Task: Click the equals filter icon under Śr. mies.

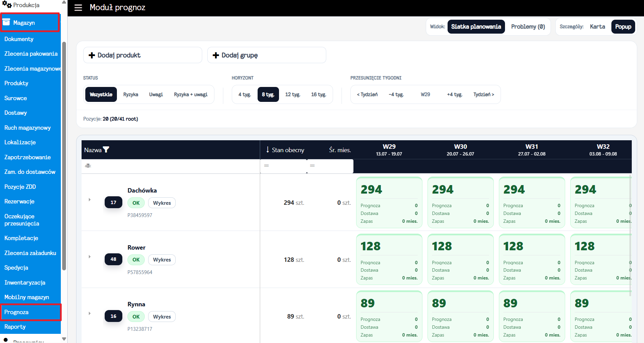Action: click(x=312, y=165)
